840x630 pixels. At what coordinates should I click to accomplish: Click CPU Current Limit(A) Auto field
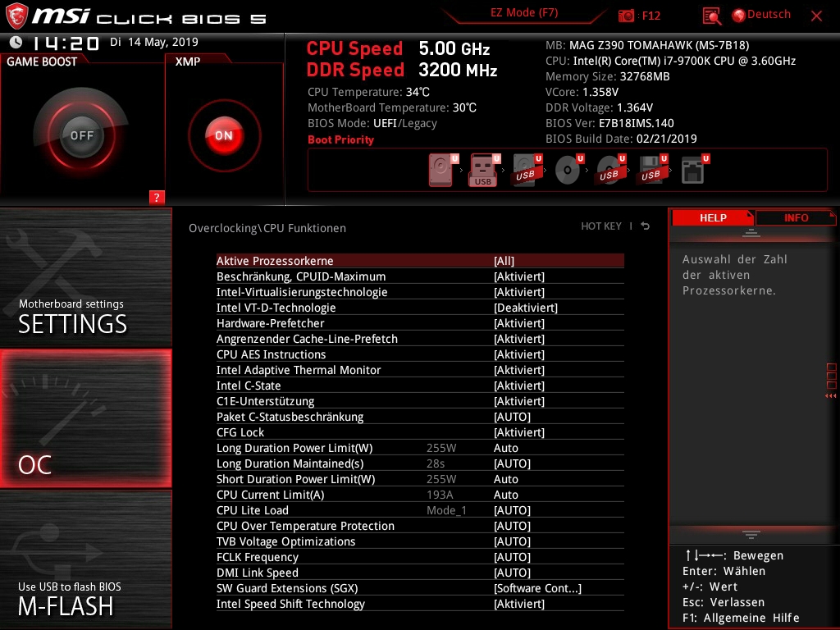(x=505, y=495)
